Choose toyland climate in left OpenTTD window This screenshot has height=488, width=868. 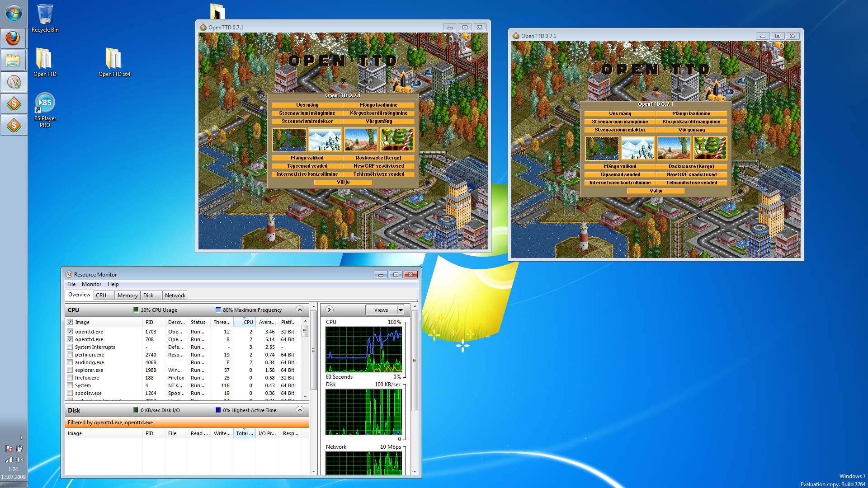397,140
